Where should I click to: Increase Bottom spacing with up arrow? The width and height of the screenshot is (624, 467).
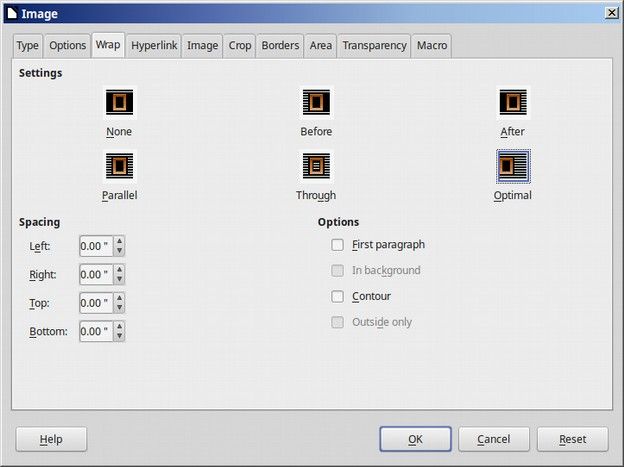[x=119, y=326]
